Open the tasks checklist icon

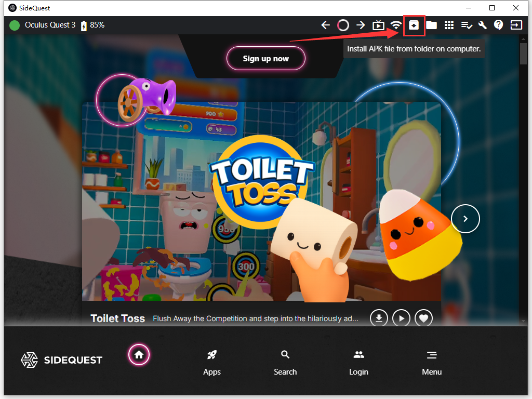click(466, 25)
